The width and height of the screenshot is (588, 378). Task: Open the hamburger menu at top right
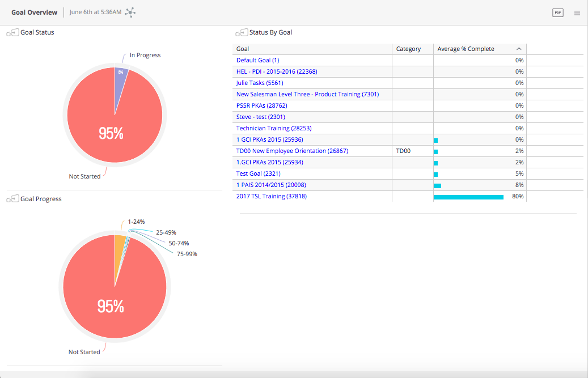(577, 12)
